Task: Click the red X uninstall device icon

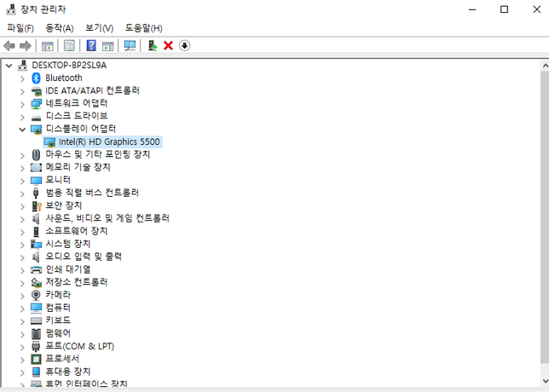Action: pos(168,45)
